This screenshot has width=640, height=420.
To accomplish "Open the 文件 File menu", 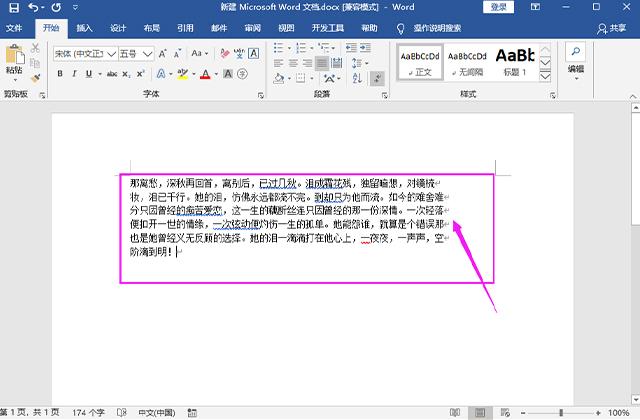I will (14, 28).
